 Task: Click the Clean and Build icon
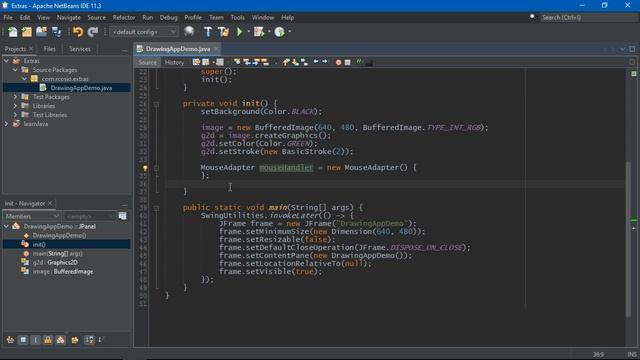tap(223, 32)
